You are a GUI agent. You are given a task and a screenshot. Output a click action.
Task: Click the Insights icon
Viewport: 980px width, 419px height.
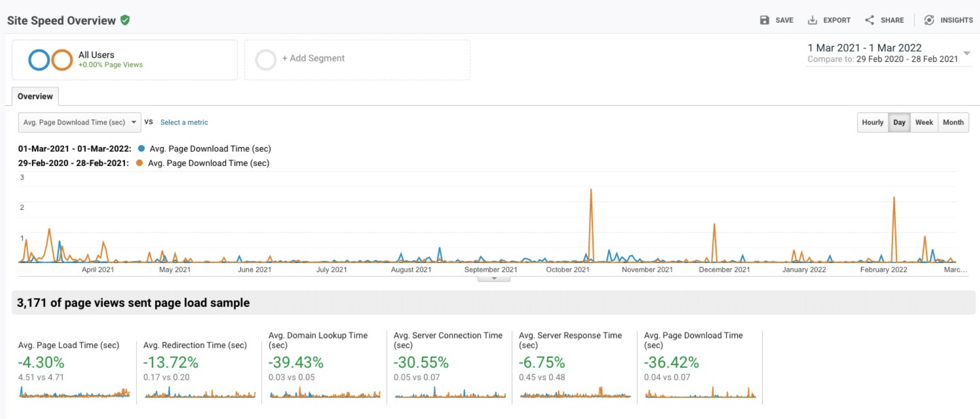pyautogui.click(x=930, y=20)
